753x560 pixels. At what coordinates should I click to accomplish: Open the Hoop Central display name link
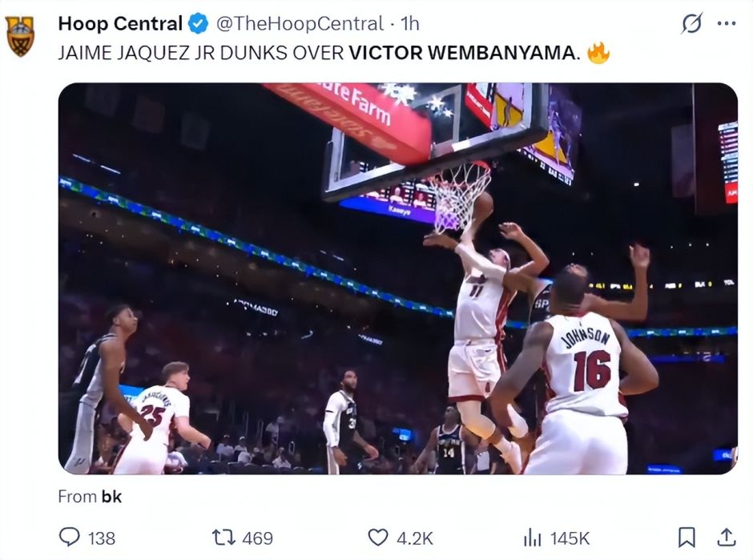point(120,24)
